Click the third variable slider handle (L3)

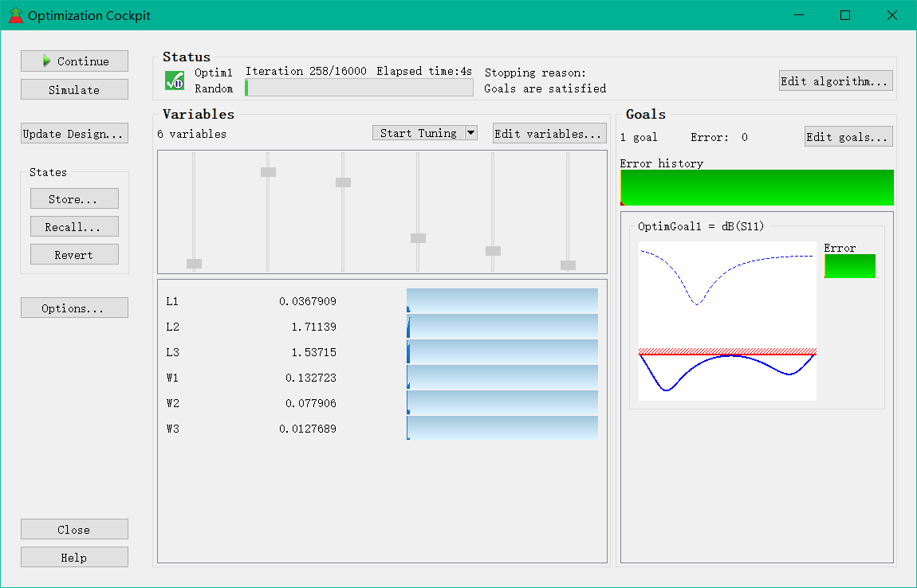tap(344, 182)
